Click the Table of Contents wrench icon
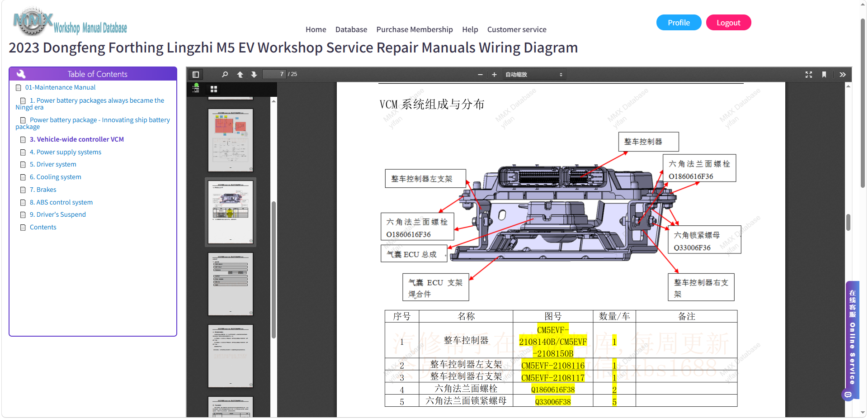 coord(21,74)
